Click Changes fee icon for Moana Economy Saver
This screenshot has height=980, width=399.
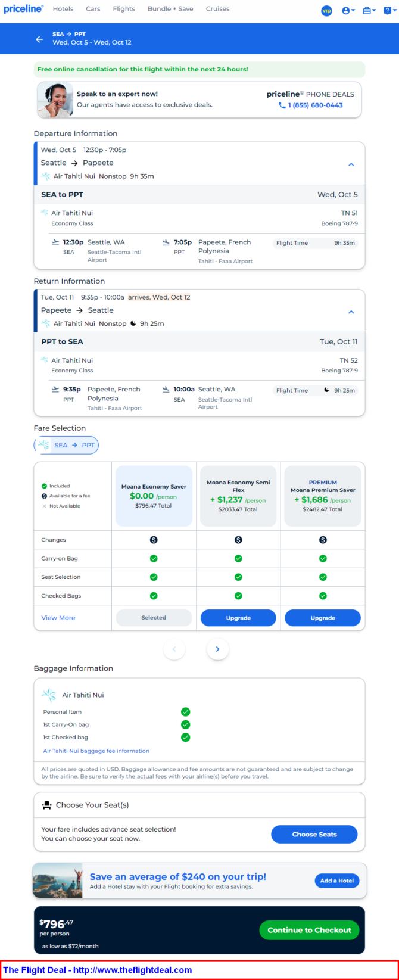pos(154,540)
